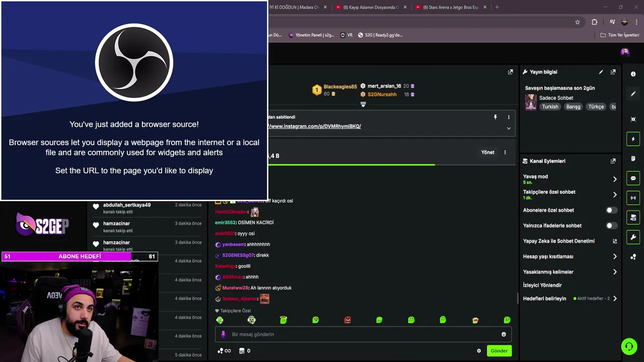Open the S2G Ready2.gg bookmark
Screen dimensions: 644x362
pos(380,35)
